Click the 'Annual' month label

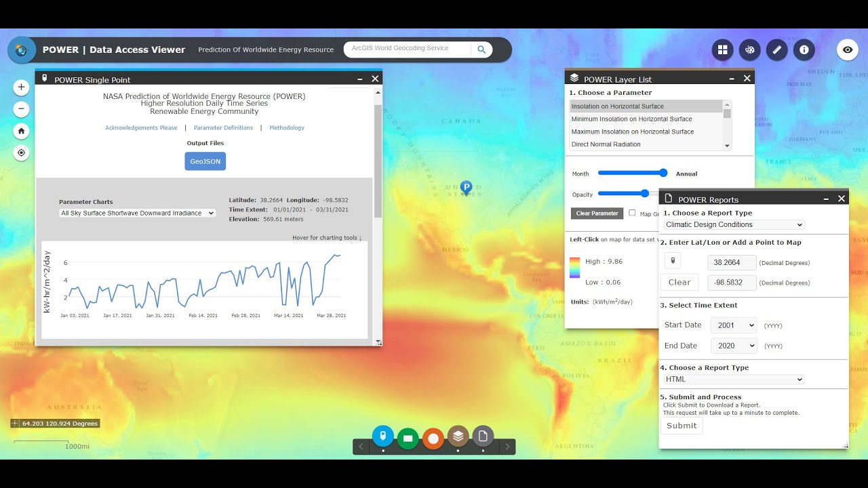(x=687, y=174)
